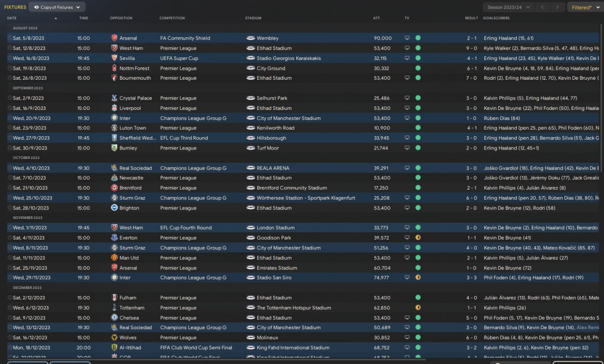
Task: Toggle the check mark beside Wed, 1/11/2023
Action: pos(10,228)
